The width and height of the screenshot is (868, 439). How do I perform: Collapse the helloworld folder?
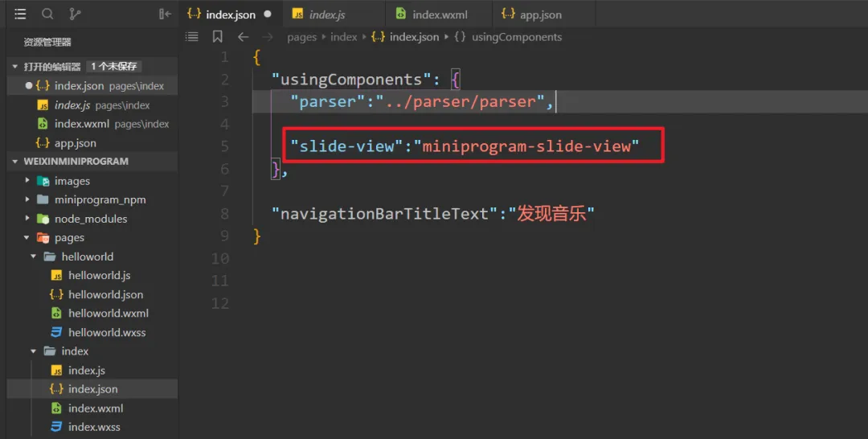pyautogui.click(x=34, y=256)
